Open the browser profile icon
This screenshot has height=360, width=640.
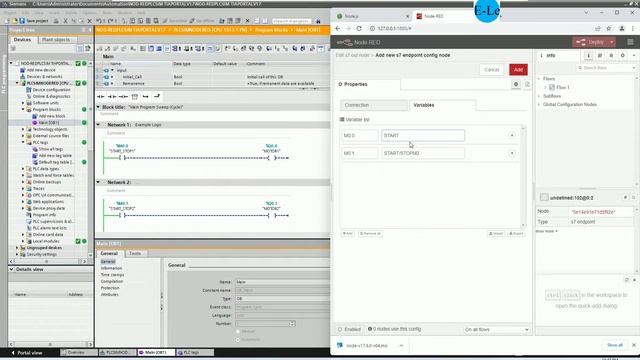tap(622, 29)
